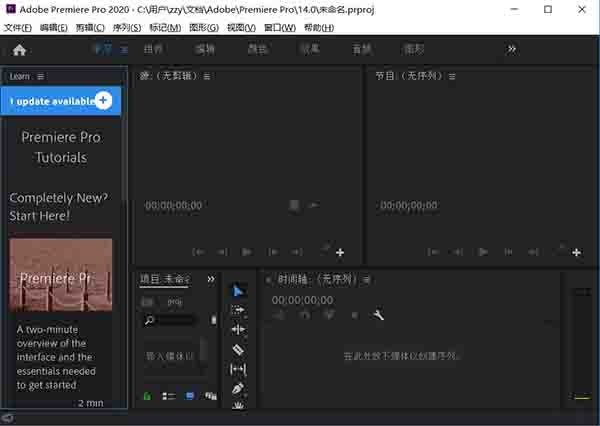Image resolution: width=600 pixels, height=426 pixels.
Task: Show hidden project panel tabs
Action: click(211, 279)
